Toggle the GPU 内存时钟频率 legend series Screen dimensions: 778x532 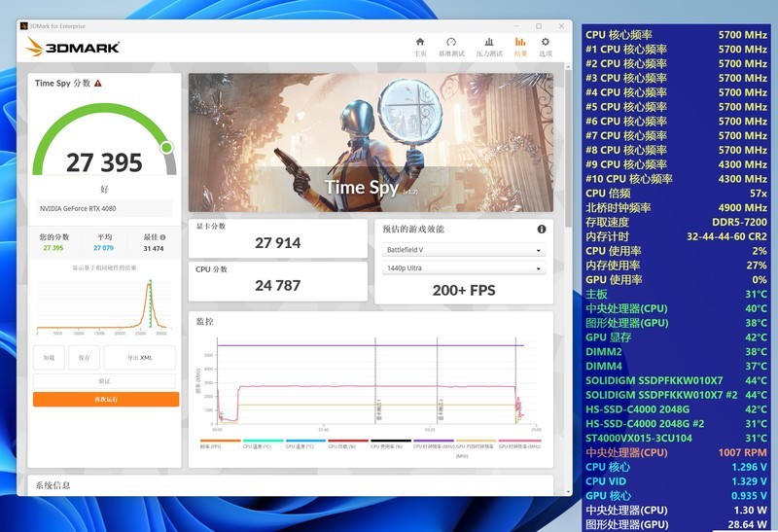(475, 446)
